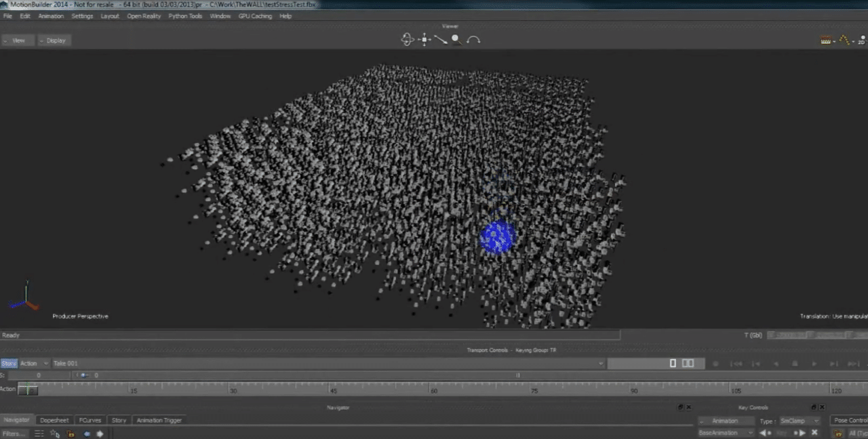The image size is (868, 439).
Task: Toggle the single-pane viewer layout
Action: pyautogui.click(x=673, y=364)
